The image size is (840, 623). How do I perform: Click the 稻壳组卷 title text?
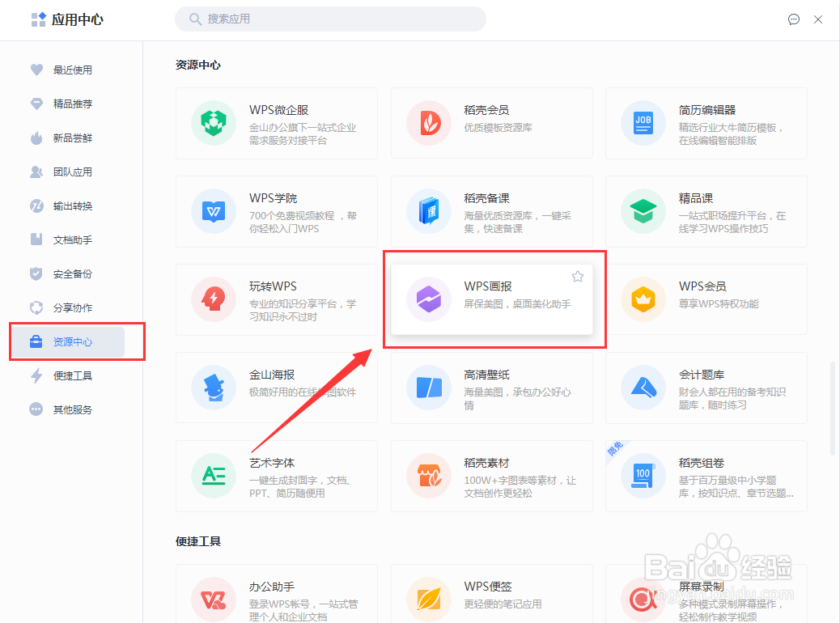(702, 463)
